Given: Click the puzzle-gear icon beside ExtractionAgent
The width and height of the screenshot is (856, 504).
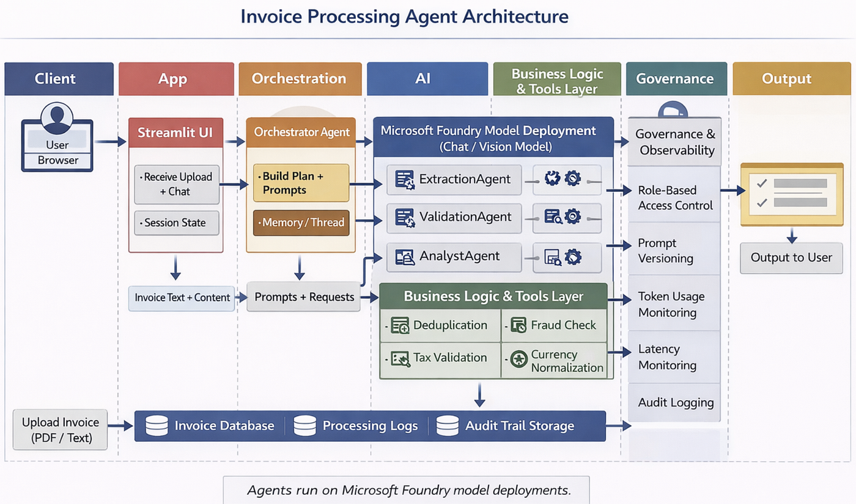Looking at the screenshot, I should pyautogui.click(x=552, y=178).
